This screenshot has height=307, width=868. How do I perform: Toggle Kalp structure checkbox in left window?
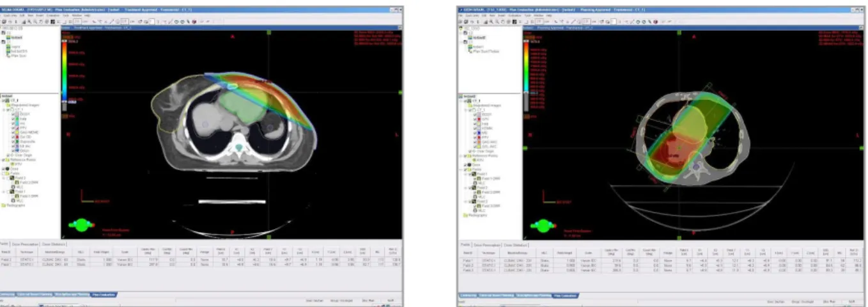(x=13, y=118)
